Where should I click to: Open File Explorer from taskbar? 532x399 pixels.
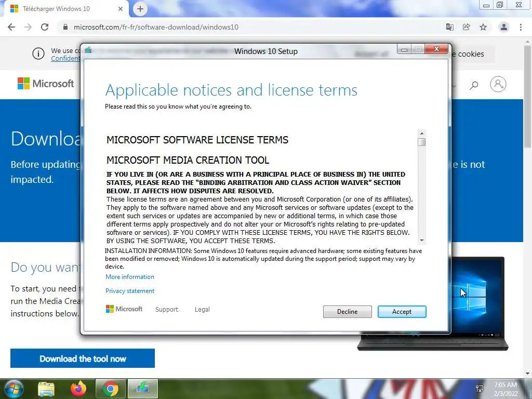pos(46,389)
